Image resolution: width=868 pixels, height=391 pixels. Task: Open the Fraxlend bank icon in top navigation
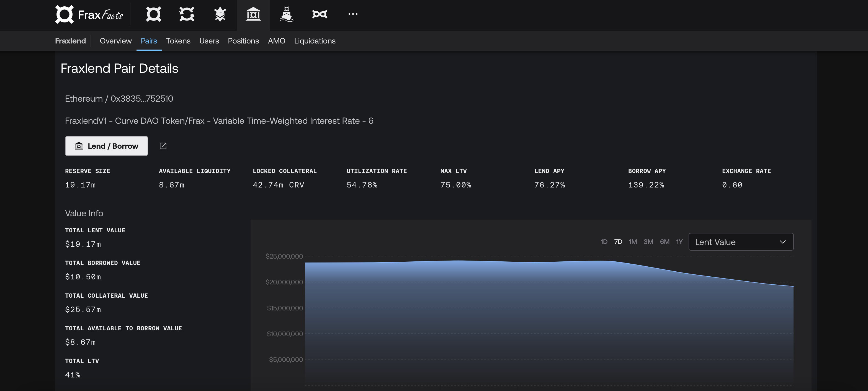[x=253, y=14]
